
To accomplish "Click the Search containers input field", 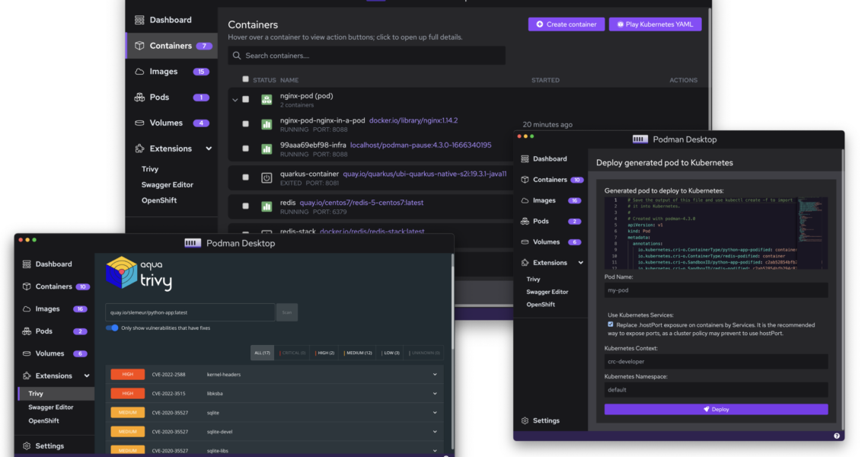I will coord(366,56).
